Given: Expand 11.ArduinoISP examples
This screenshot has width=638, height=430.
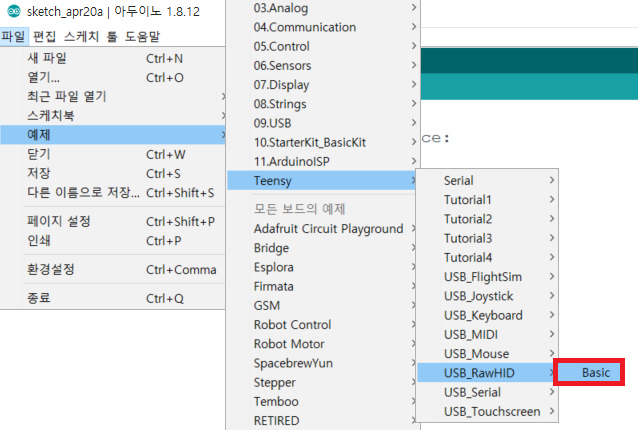Looking at the screenshot, I should (x=323, y=161).
